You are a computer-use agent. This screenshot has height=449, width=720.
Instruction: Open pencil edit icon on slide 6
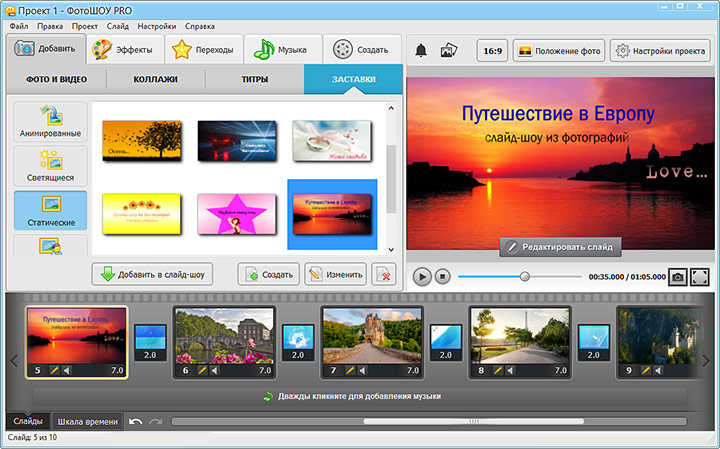200,371
